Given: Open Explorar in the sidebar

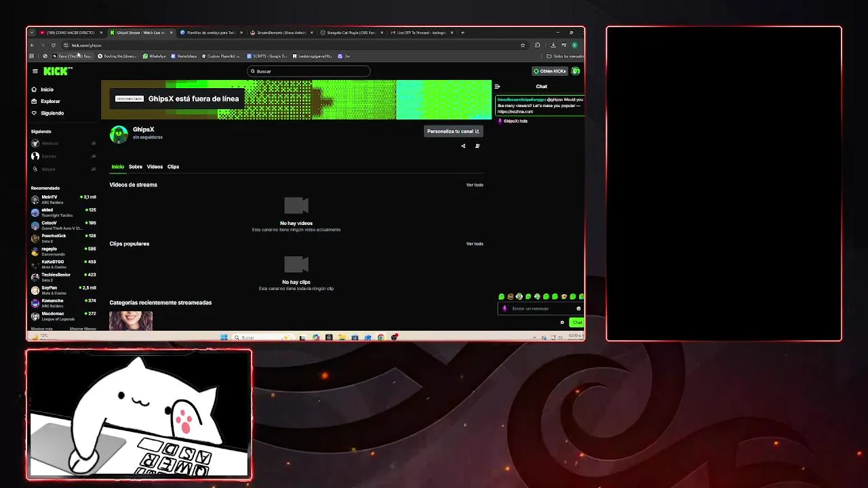Looking at the screenshot, I should pyautogui.click(x=46, y=101).
